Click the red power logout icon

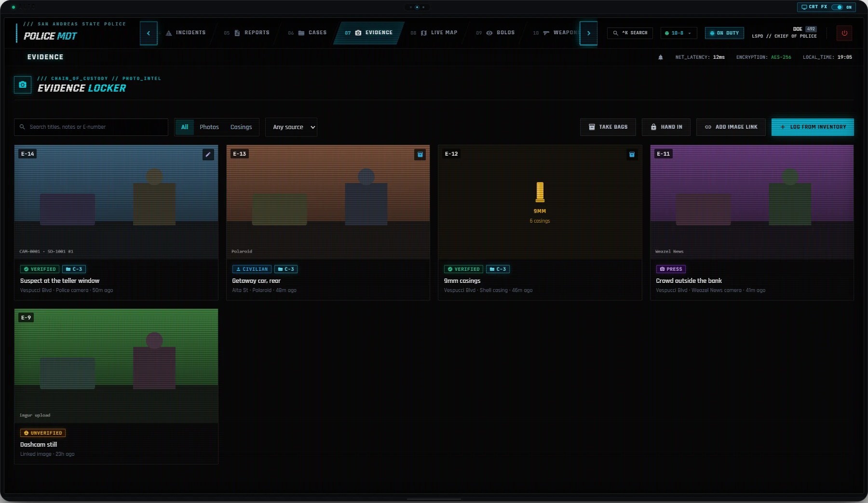[x=844, y=33]
